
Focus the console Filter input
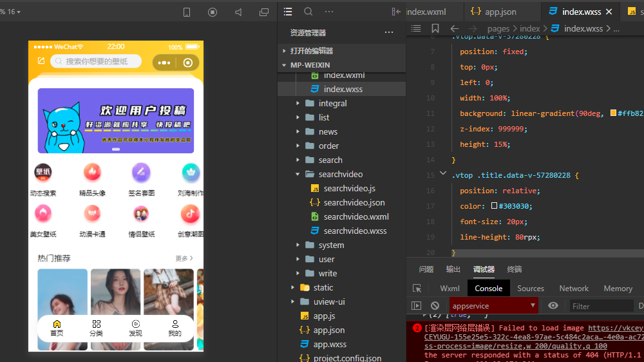coord(600,306)
